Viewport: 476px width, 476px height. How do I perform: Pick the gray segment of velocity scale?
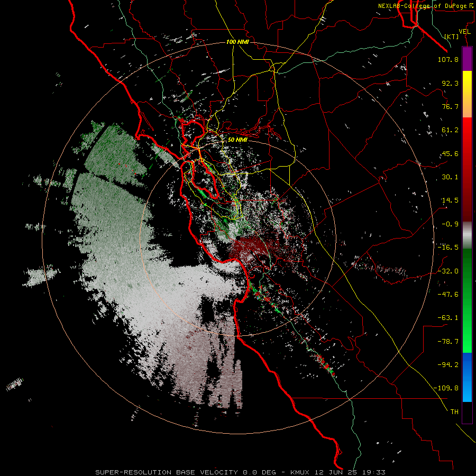(x=467, y=235)
